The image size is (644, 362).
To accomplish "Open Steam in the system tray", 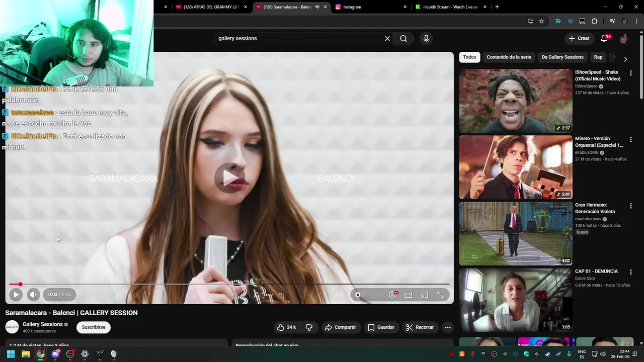I will click(547, 354).
